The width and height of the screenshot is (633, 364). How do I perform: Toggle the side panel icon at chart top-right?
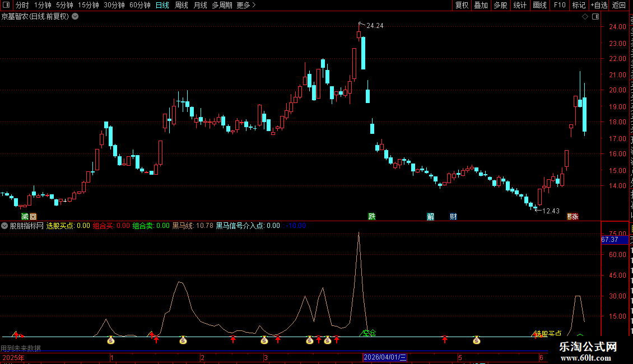pos(595,17)
